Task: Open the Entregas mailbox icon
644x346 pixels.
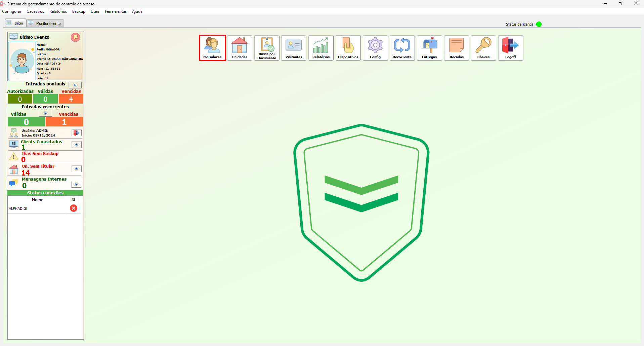Action: tap(429, 48)
